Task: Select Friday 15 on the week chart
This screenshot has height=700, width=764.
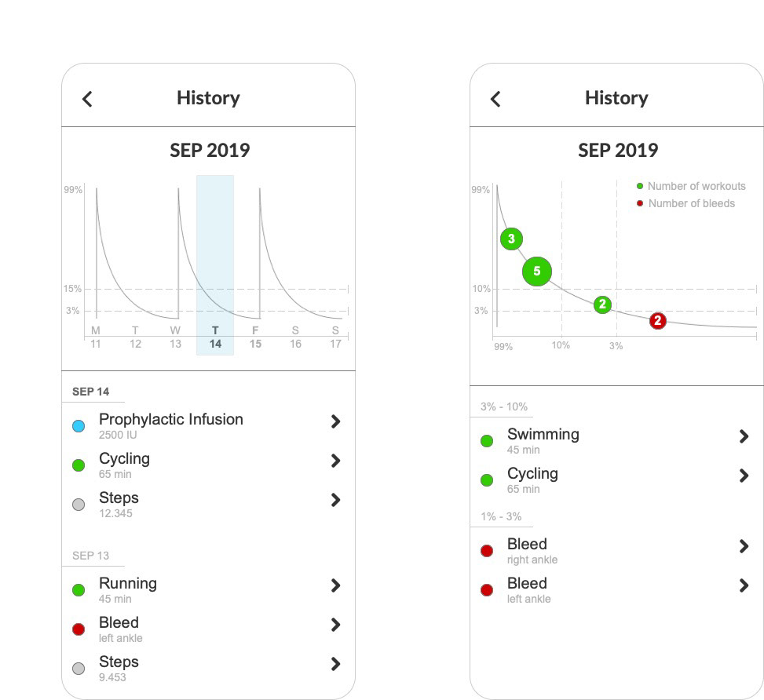Action: click(x=255, y=337)
